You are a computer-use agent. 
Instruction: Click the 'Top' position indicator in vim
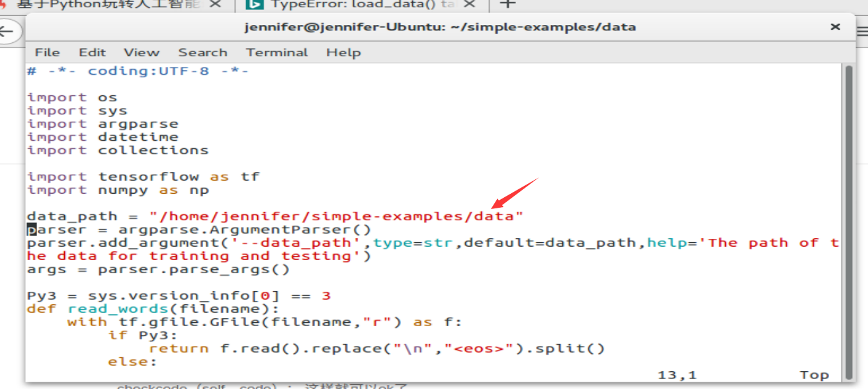pyautogui.click(x=814, y=375)
